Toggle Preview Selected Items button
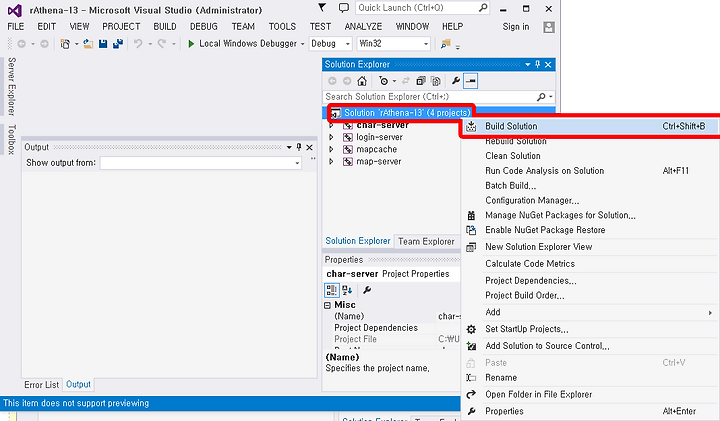 click(471, 81)
